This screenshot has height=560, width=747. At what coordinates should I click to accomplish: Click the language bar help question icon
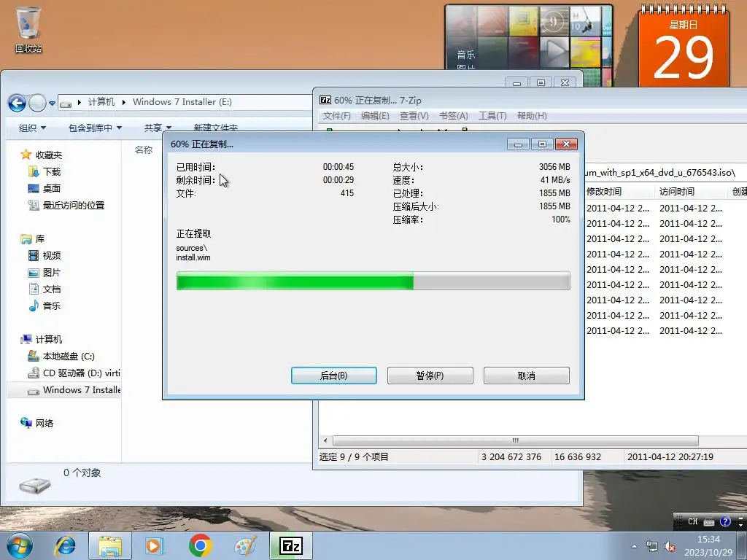[725, 521]
